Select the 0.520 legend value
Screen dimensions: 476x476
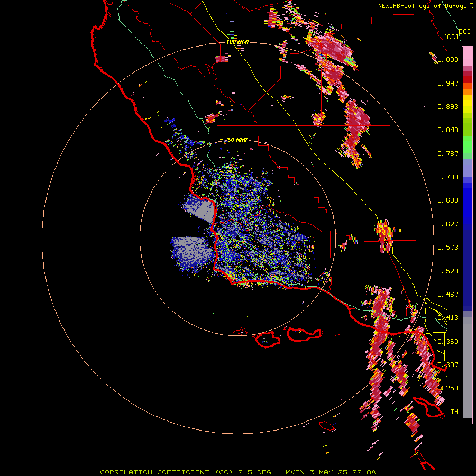pyautogui.click(x=448, y=271)
